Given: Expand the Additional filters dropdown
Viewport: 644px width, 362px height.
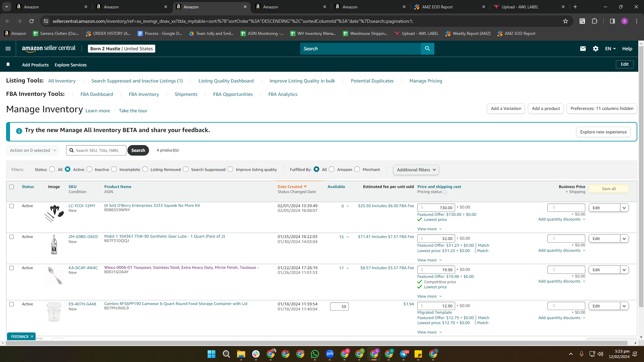Looking at the screenshot, I should click(416, 170).
